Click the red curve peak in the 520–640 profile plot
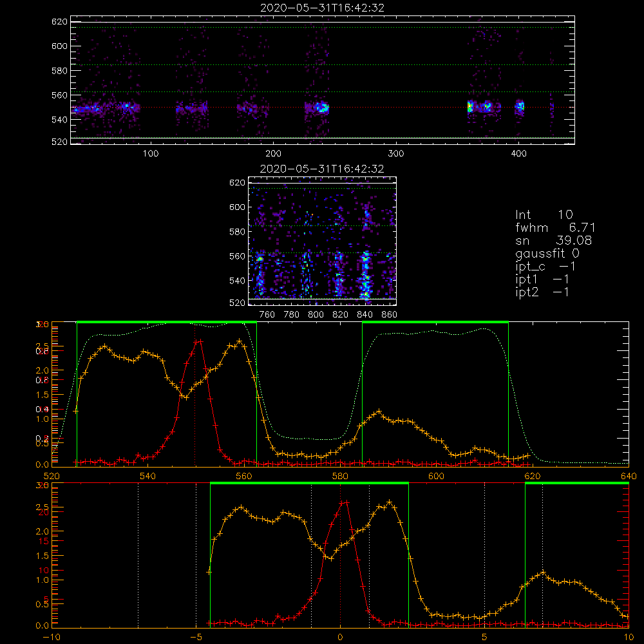644x644 pixels. click(x=199, y=341)
